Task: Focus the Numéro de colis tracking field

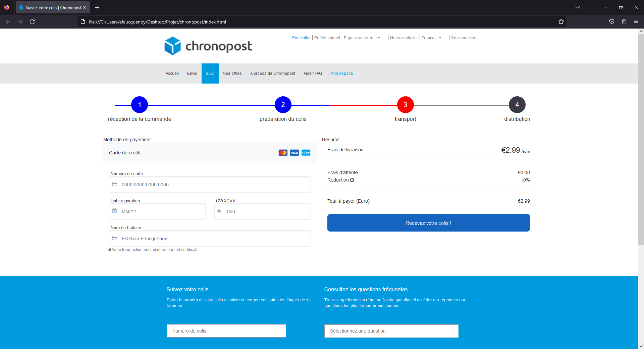Action: (226, 331)
